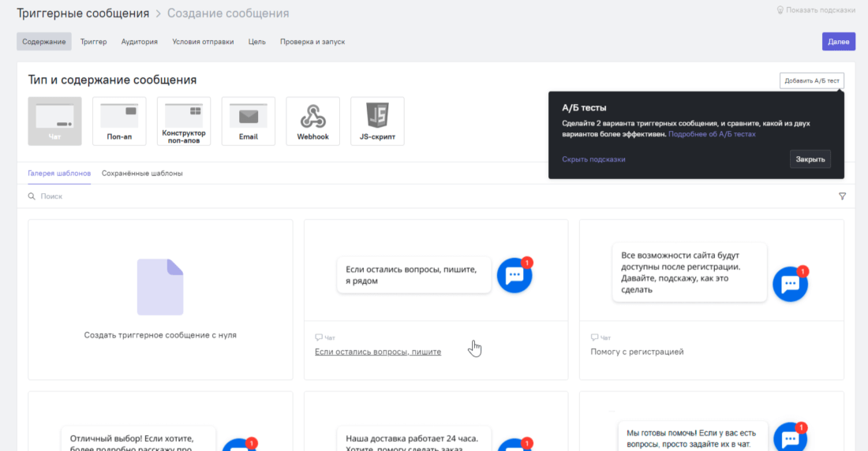Select 'Помогу с регистрацией' template title

point(637,352)
